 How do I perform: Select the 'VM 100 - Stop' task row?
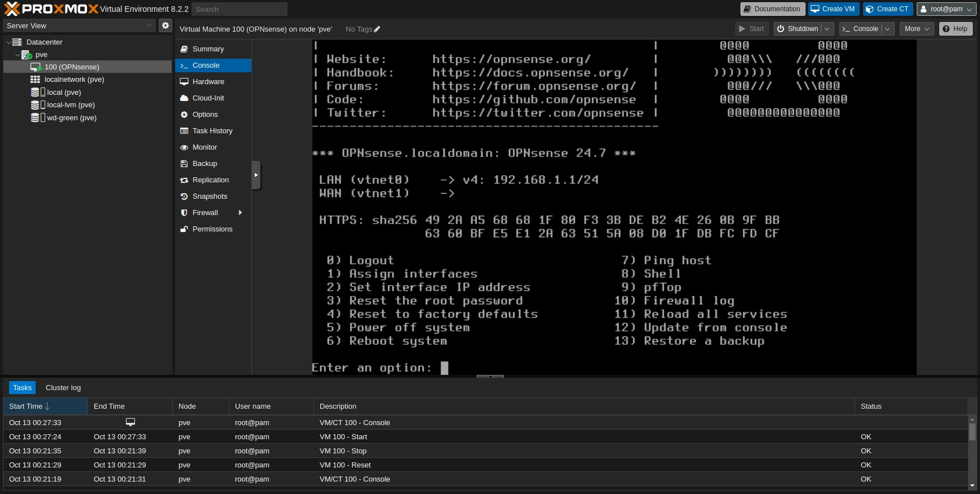[x=486, y=451]
